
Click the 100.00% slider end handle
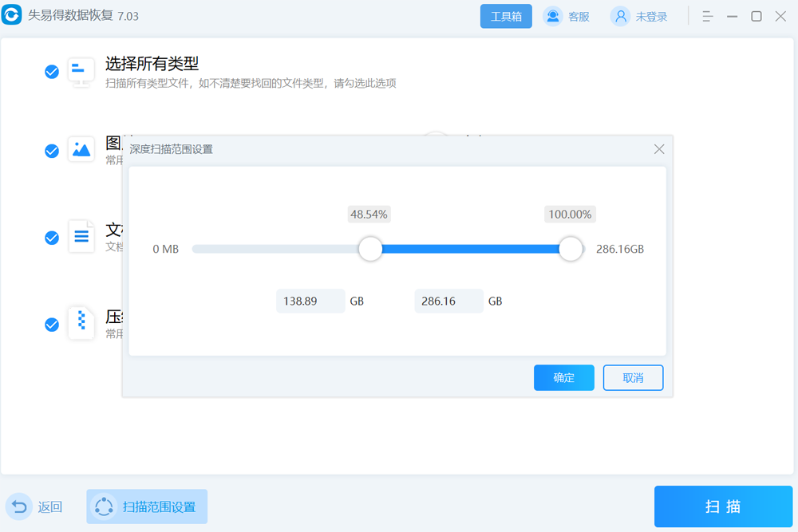click(571, 249)
